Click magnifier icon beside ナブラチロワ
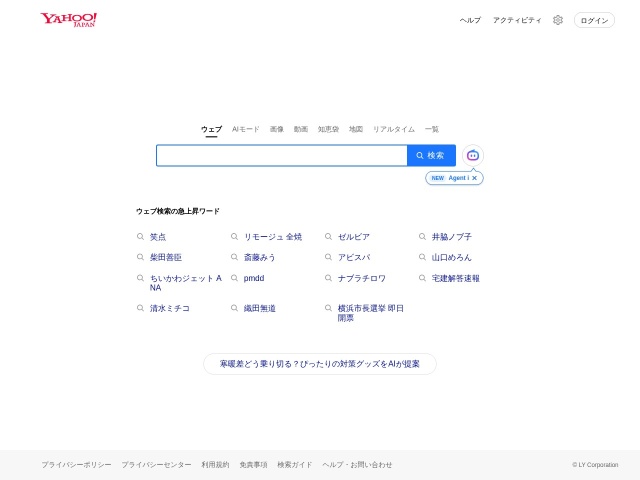The width and height of the screenshot is (640, 480). click(328, 278)
